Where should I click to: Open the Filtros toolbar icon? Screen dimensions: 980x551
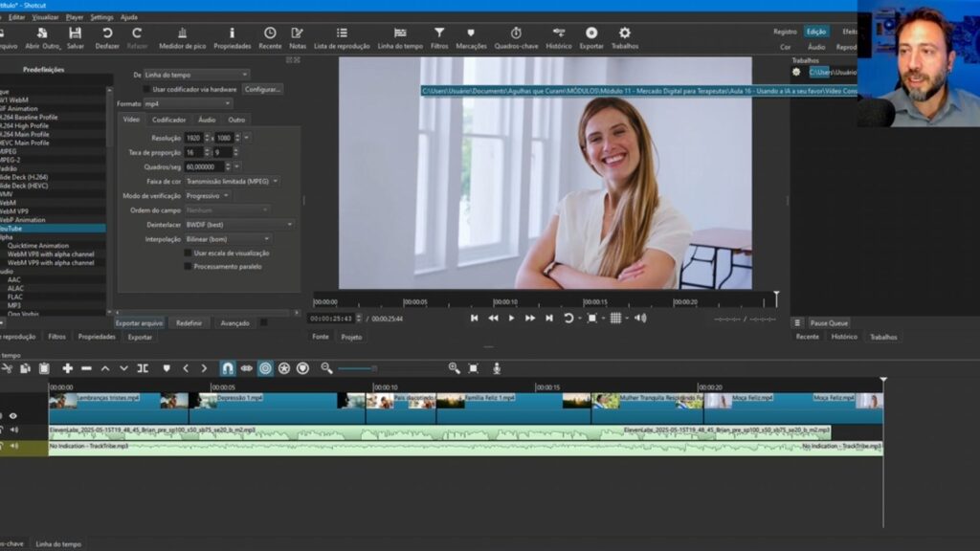pyautogui.click(x=439, y=33)
